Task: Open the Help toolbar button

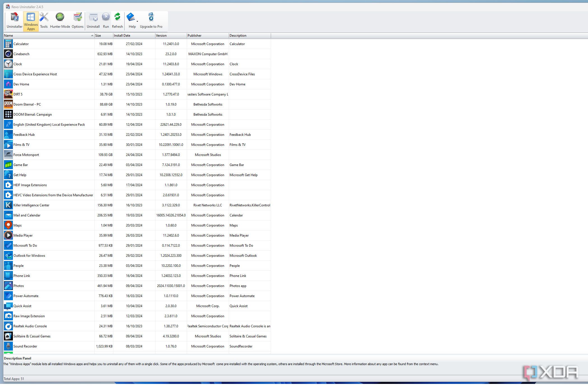Action: [x=131, y=21]
